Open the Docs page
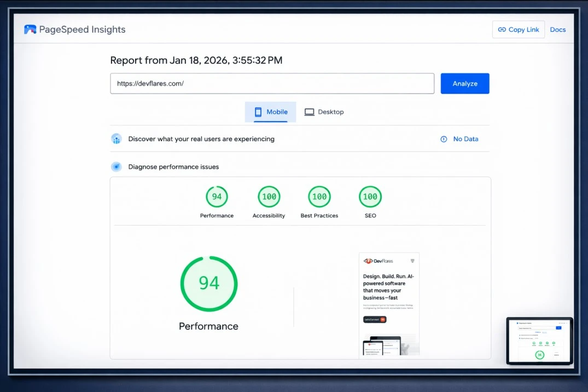 pos(558,30)
